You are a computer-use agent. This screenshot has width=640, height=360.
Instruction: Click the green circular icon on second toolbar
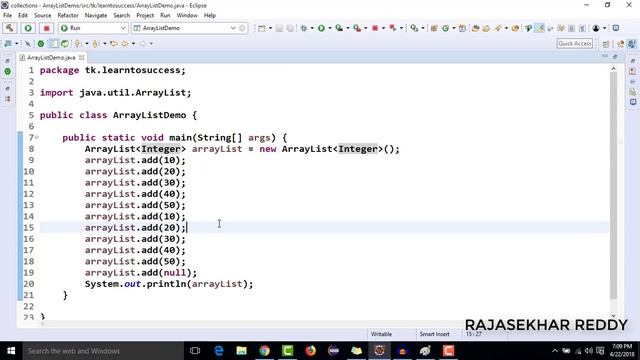coord(41,44)
